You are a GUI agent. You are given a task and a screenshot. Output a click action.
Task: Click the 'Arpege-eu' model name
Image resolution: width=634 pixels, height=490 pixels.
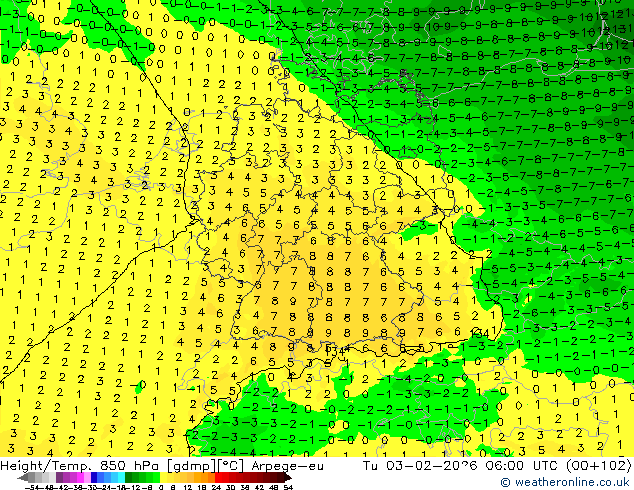[x=287, y=466]
